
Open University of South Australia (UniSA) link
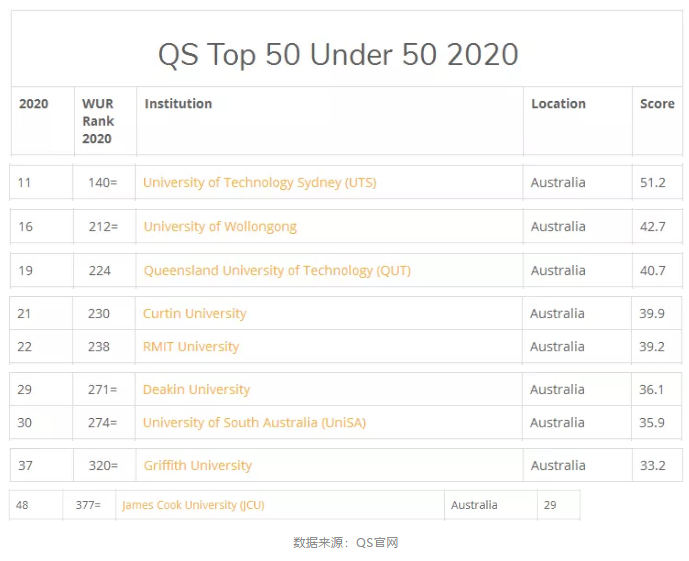[254, 423]
